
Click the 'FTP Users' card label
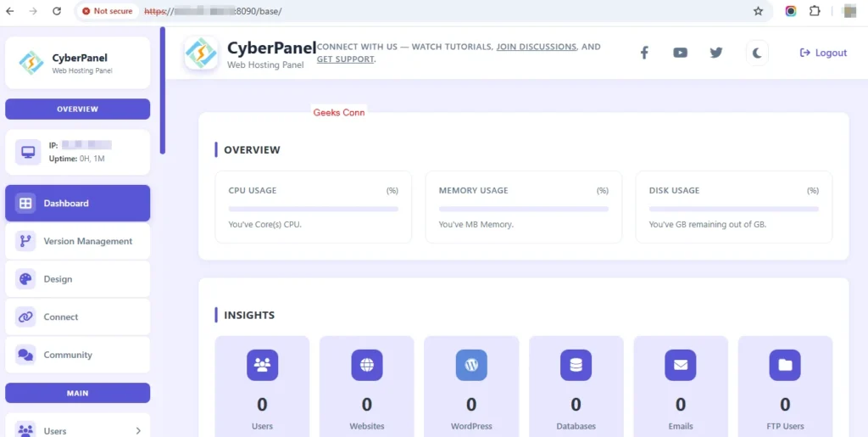pyautogui.click(x=785, y=427)
